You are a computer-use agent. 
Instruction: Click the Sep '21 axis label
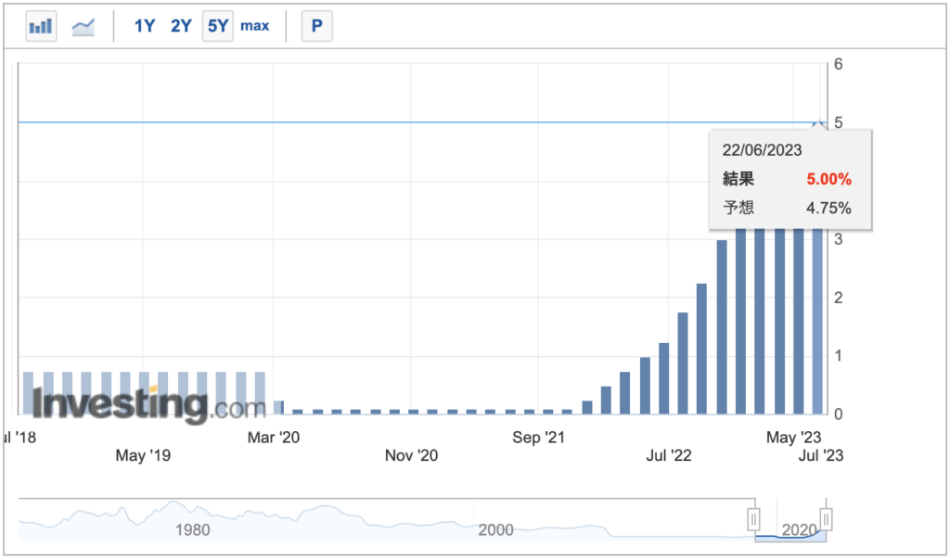[538, 437]
